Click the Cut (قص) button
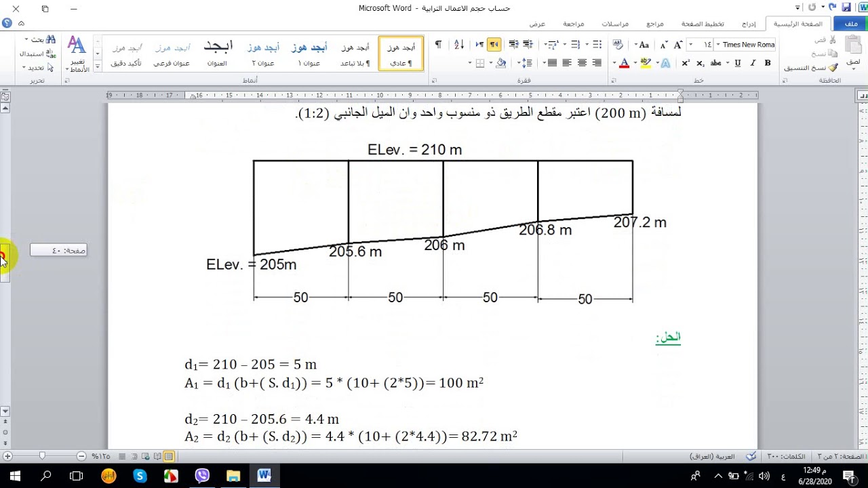 coord(825,40)
